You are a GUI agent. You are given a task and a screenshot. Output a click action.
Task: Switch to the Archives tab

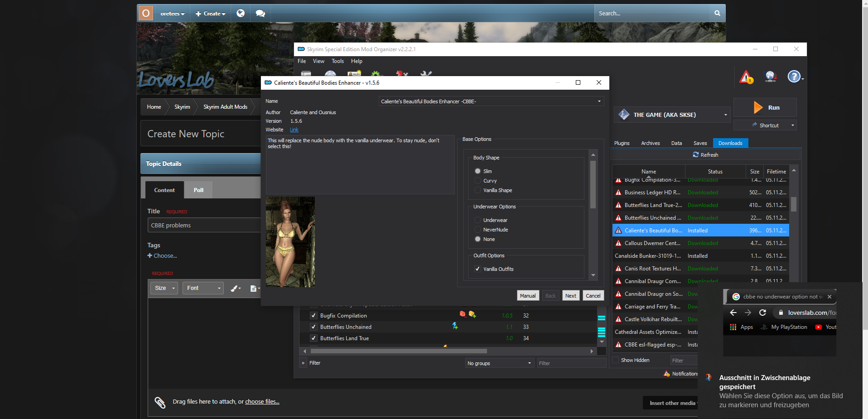(650, 143)
